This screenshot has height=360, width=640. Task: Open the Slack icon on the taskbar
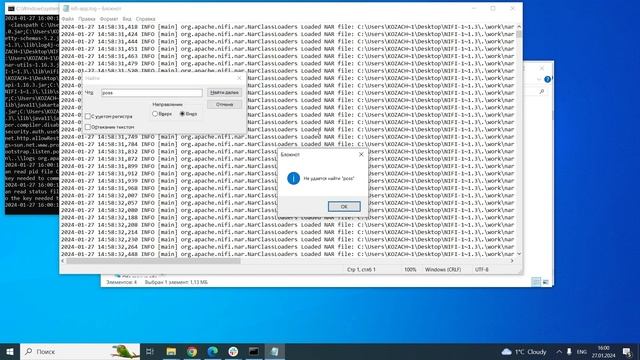pyautogui.click(x=233, y=351)
